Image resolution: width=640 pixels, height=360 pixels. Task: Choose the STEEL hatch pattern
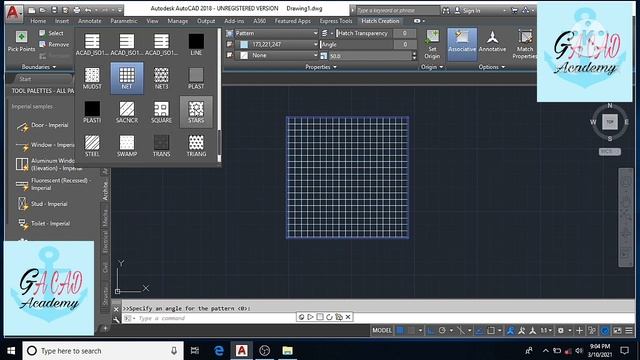[92, 146]
